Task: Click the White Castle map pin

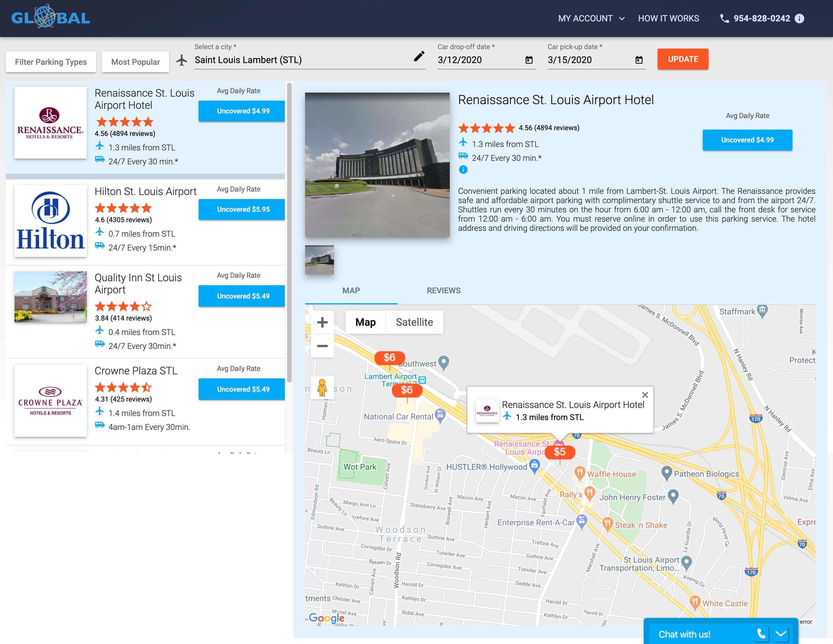Action: pos(695,602)
